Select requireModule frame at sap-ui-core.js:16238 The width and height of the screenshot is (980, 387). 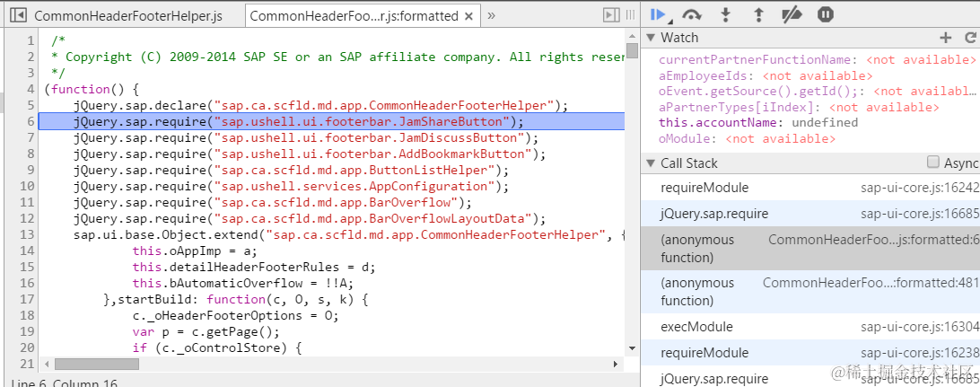click(810, 353)
